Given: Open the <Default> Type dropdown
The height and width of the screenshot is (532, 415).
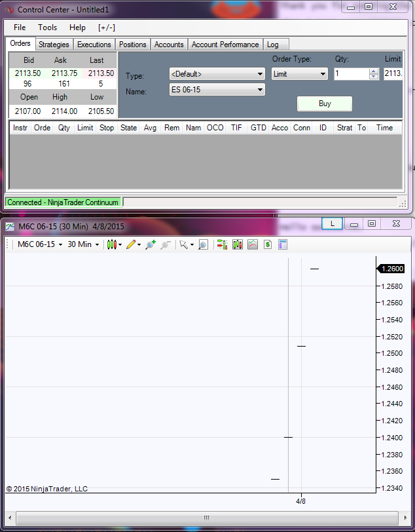Looking at the screenshot, I should tap(217, 74).
